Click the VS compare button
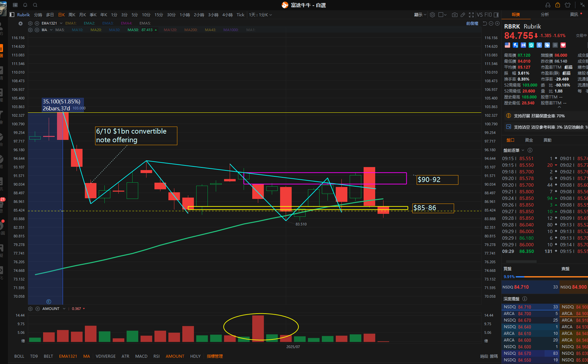 click(x=480, y=15)
